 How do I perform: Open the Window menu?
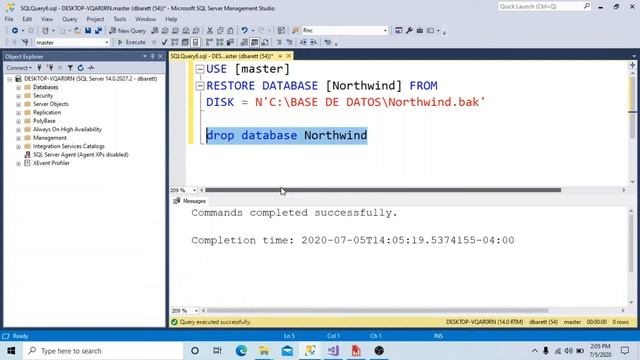(x=145, y=19)
